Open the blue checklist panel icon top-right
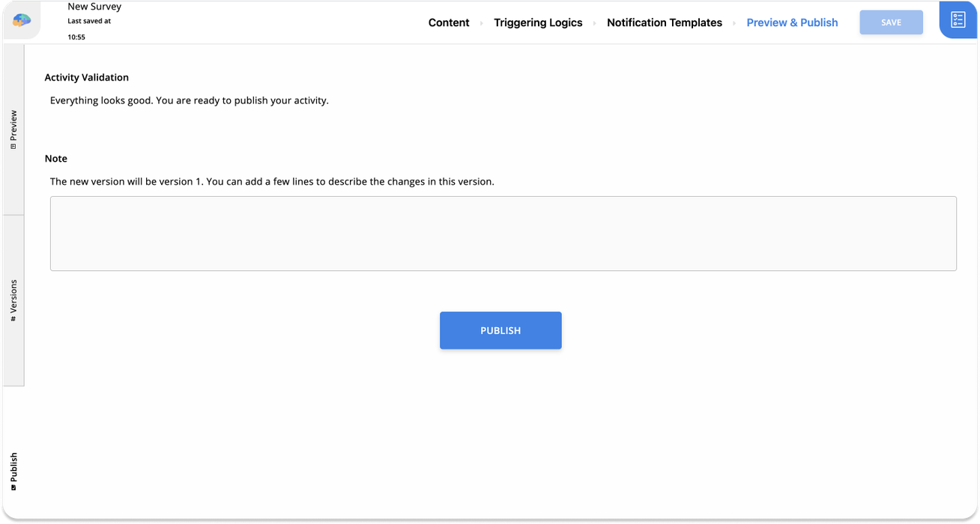This screenshot has width=980, height=524. 960,20
